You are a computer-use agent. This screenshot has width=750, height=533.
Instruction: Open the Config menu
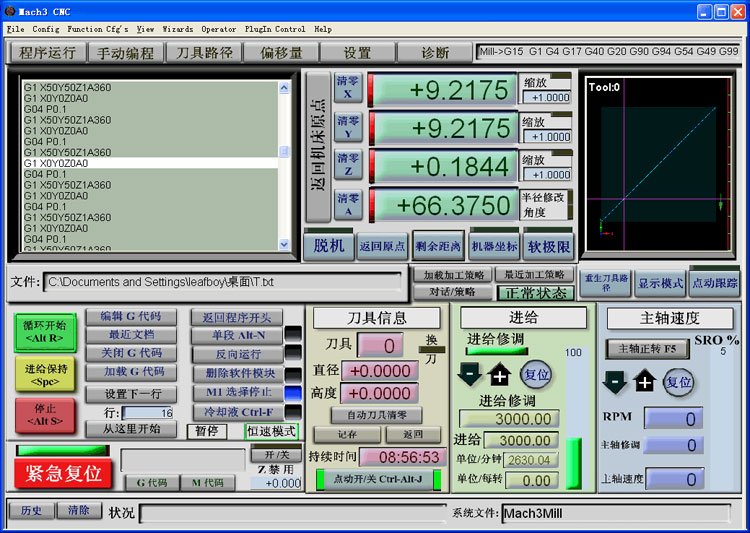click(x=45, y=29)
